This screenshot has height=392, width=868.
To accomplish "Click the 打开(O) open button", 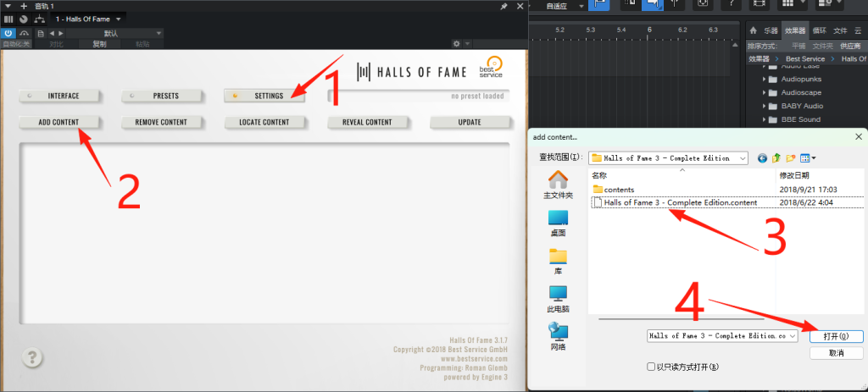I will 836,336.
